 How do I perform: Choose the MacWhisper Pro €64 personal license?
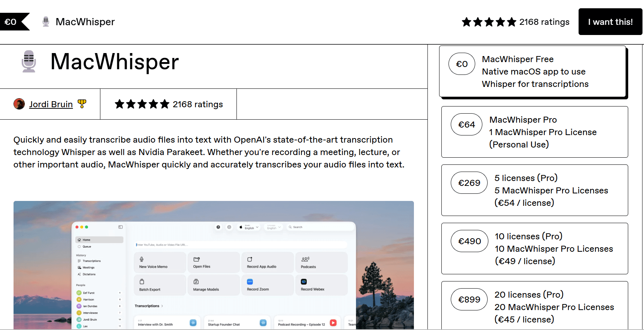click(x=535, y=132)
